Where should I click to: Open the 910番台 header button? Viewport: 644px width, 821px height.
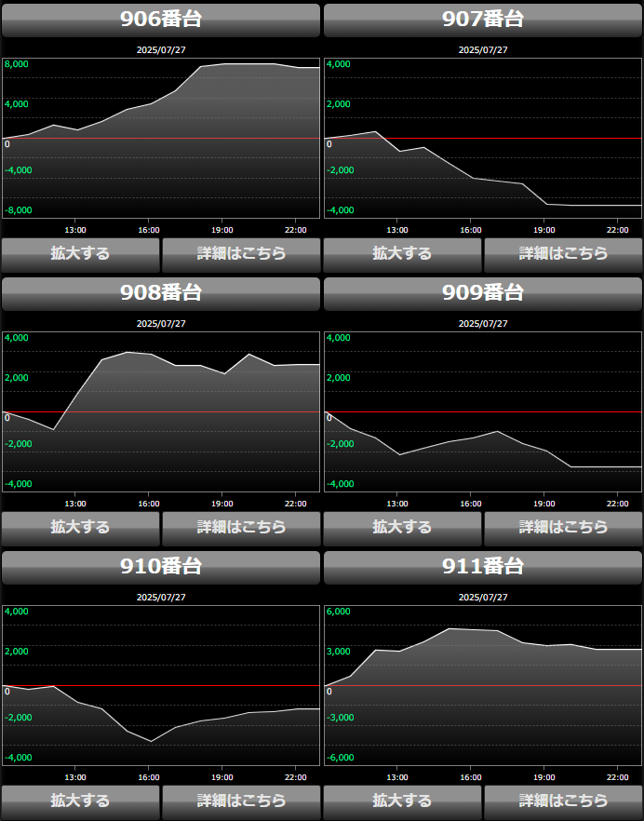click(161, 568)
